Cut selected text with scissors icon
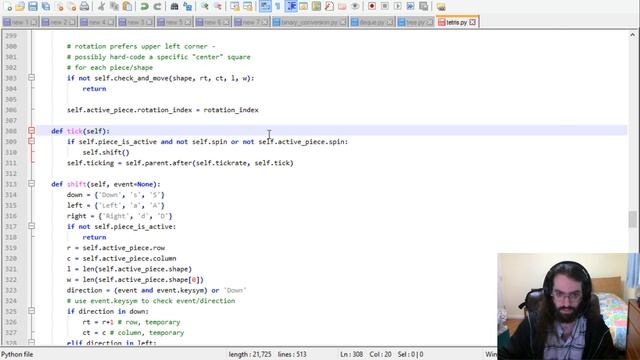The height and width of the screenshot is (360, 640). pos(102,6)
